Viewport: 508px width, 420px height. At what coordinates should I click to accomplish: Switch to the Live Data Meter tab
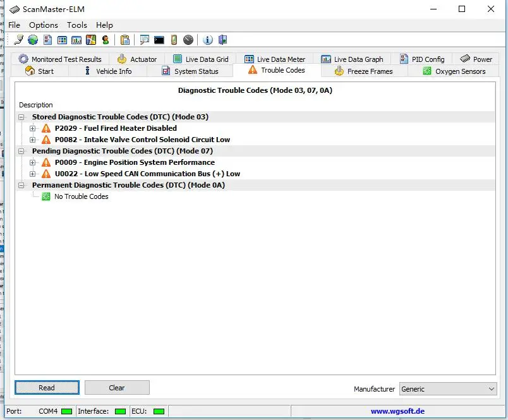[x=275, y=59]
